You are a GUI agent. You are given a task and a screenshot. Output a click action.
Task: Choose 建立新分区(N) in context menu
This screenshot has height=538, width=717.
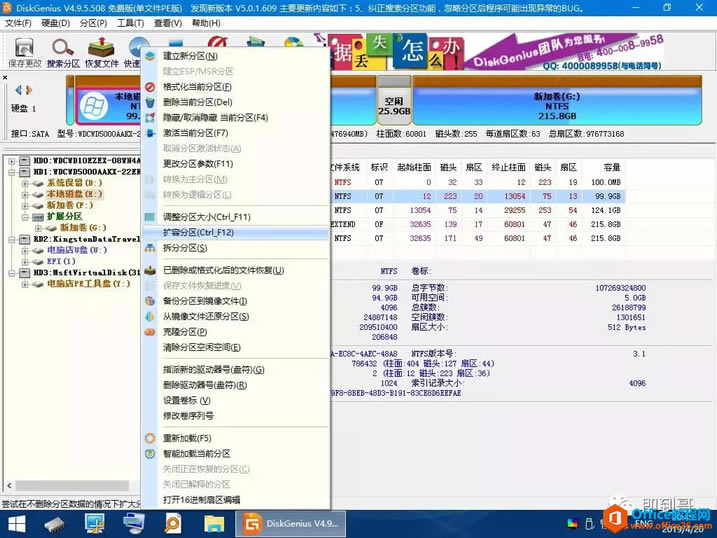pos(190,56)
